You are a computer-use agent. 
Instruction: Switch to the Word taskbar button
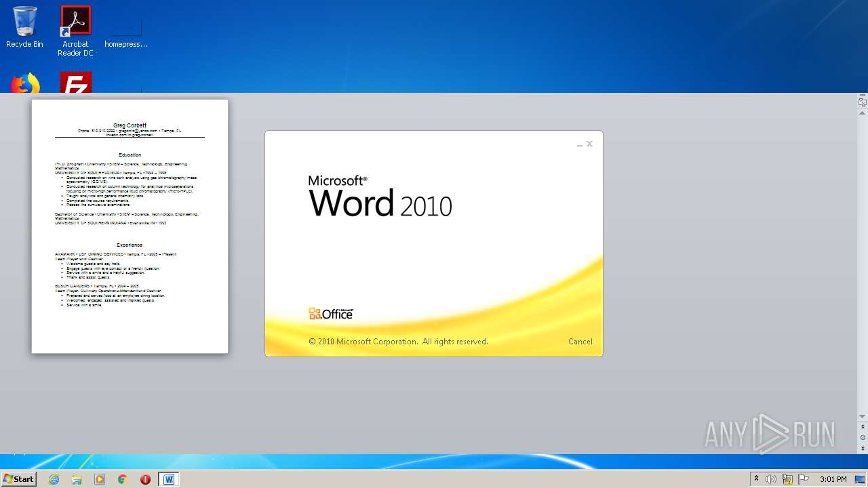[x=169, y=479]
